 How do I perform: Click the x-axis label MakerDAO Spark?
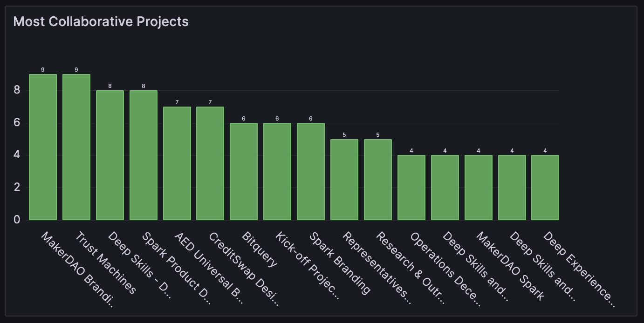(510, 266)
